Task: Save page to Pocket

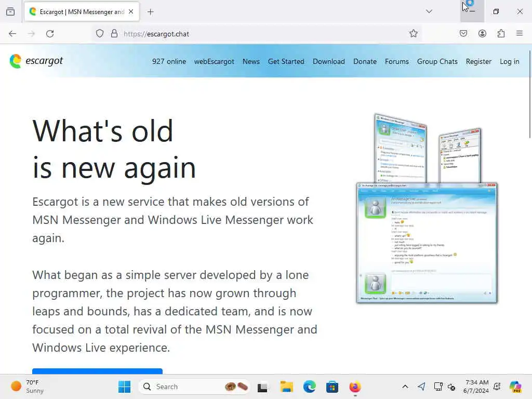Action: point(463,33)
